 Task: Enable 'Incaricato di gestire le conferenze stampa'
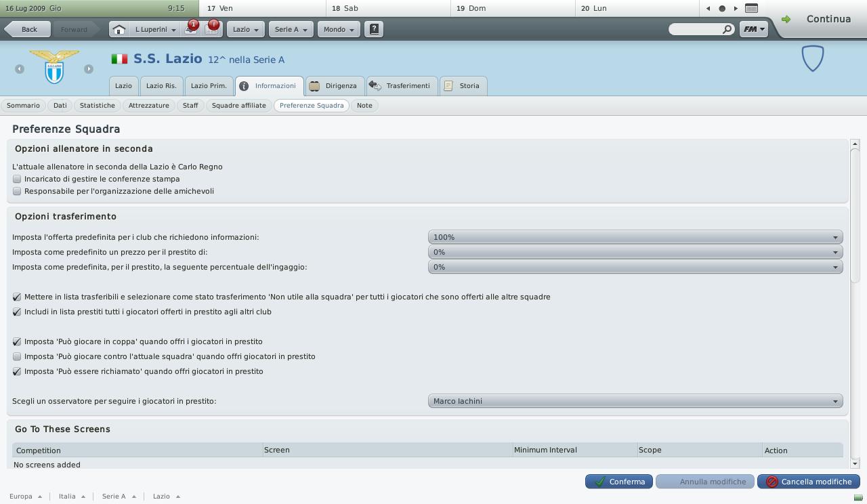[17, 179]
